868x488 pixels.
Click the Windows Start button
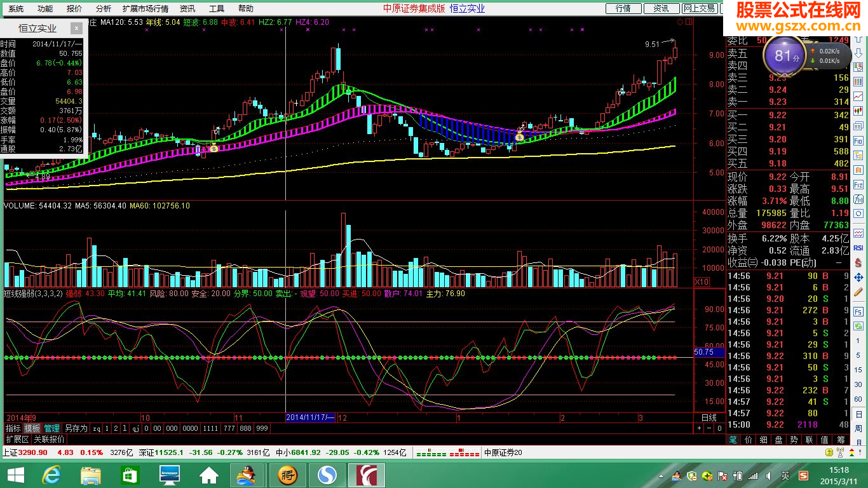[15, 474]
